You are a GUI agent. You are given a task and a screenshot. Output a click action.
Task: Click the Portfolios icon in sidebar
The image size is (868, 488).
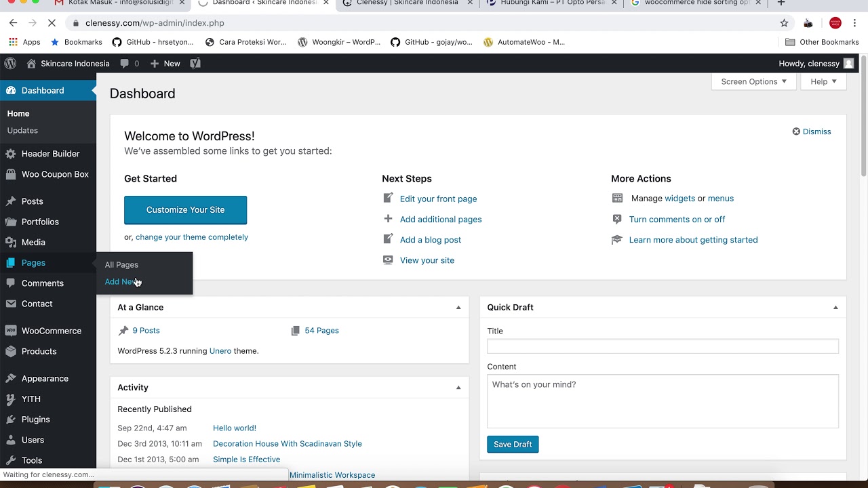(10, 222)
